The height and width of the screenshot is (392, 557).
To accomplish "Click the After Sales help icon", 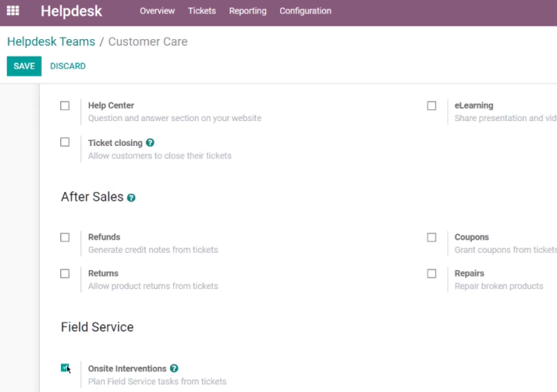I will pyautogui.click(x=131, y=198).
